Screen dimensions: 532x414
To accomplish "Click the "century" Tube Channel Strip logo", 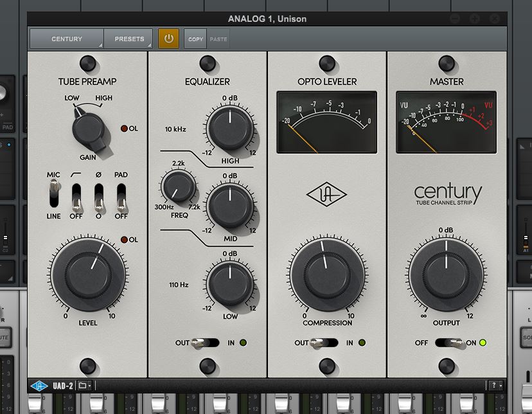I will point(448,194).
